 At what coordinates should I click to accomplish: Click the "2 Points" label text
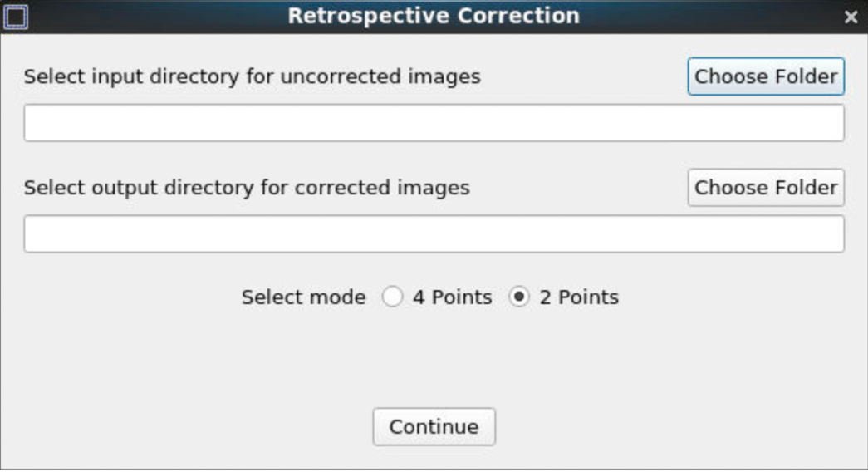(579, 297)
